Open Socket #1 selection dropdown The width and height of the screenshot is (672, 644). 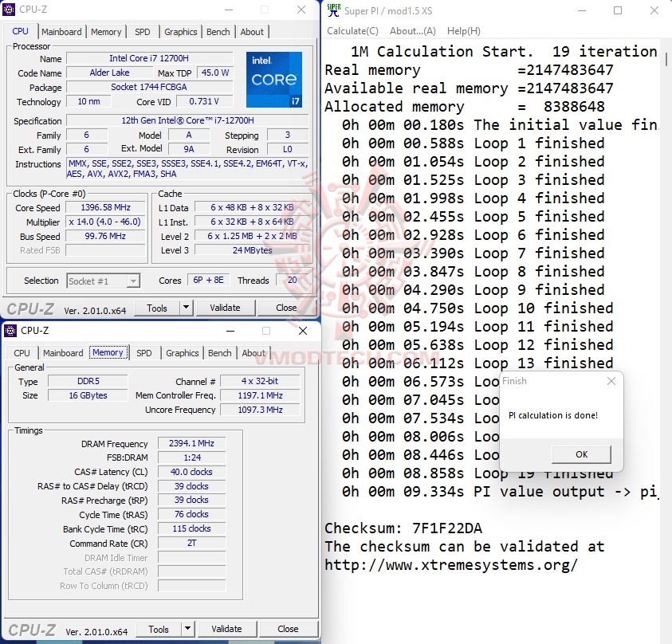pyautogui.click(x=104, y=281)
